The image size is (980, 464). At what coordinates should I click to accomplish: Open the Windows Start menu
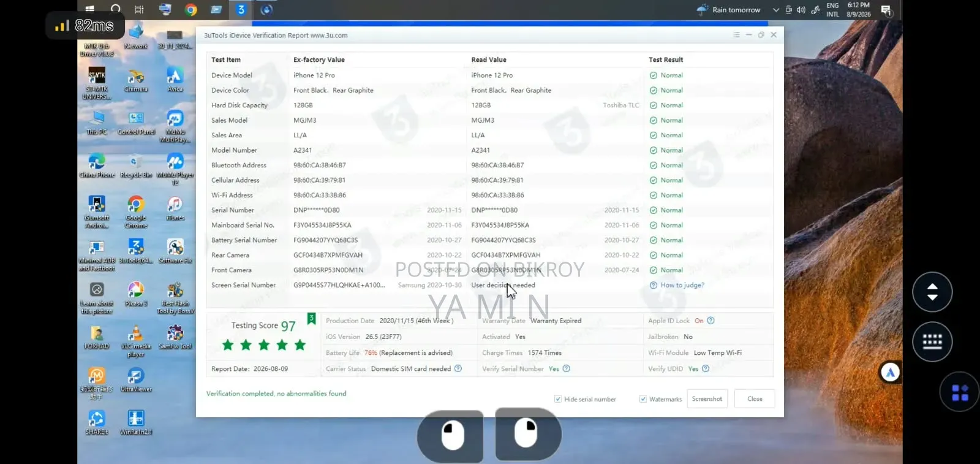click(x=90, y=9)
